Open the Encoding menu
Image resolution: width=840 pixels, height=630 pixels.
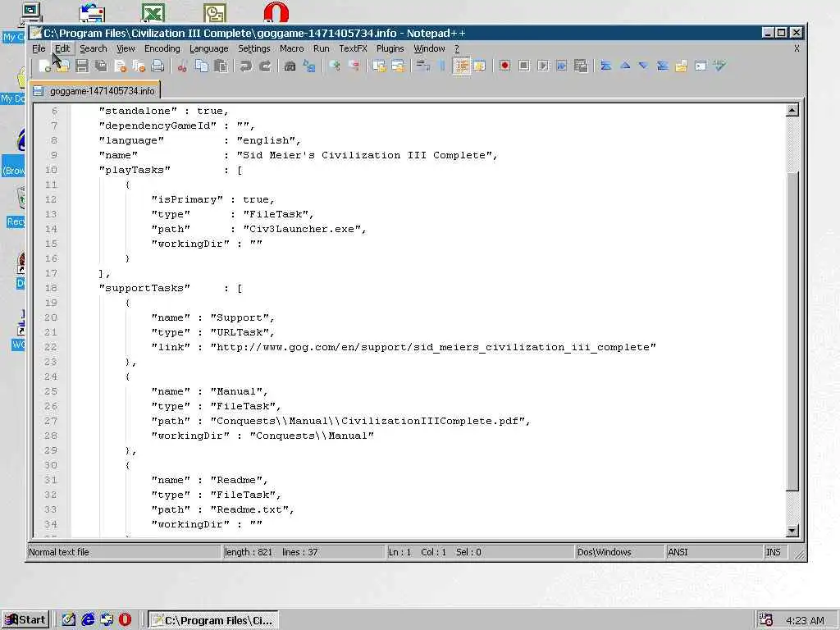pyautogui.click(x=162, y=48)
